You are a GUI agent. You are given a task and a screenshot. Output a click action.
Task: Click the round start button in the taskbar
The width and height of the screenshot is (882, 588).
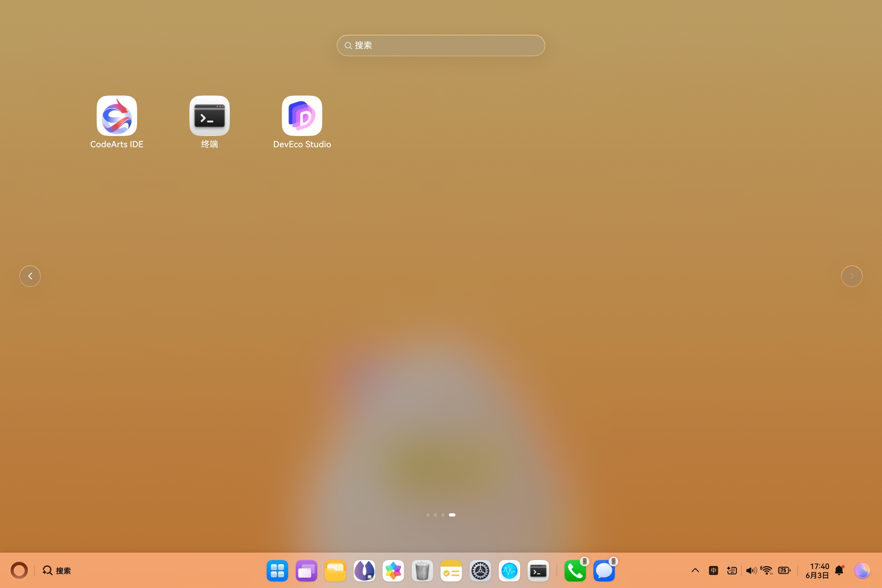tap(19, 570)
